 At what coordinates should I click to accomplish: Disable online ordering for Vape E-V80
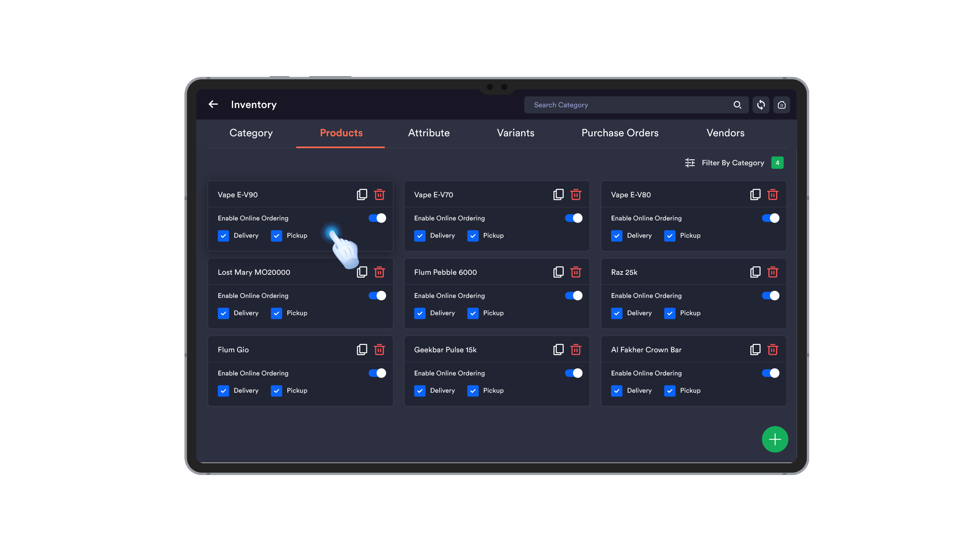coord(770,218)
